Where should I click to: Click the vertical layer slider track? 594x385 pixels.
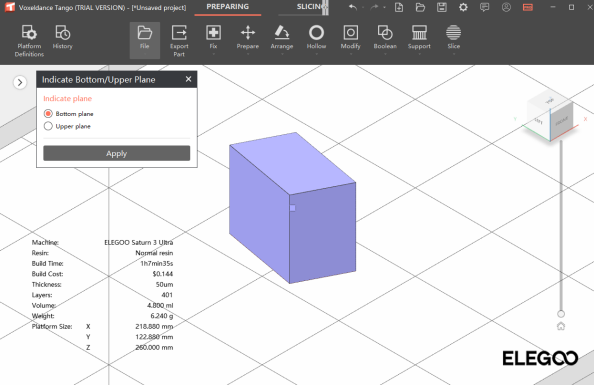click(561, 225)
